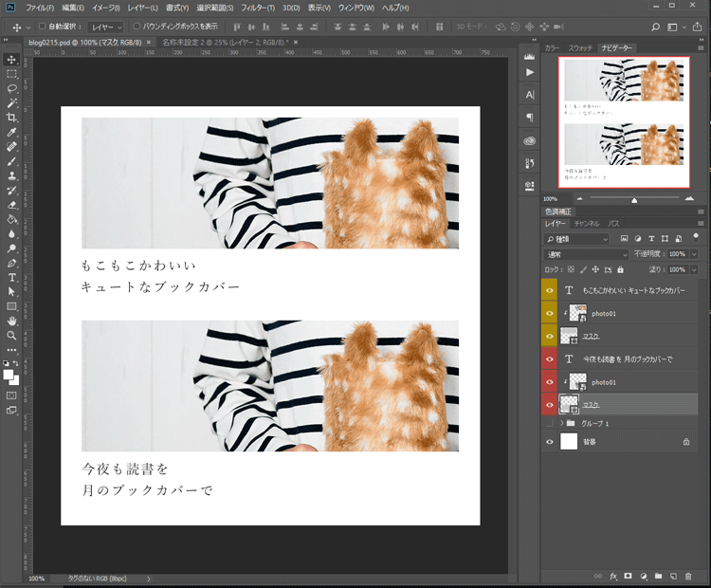This screenshot has width=711, height=588.
Task: Open the 不透明度 opacity dropdown arrow
Action: tap(694, 254)
